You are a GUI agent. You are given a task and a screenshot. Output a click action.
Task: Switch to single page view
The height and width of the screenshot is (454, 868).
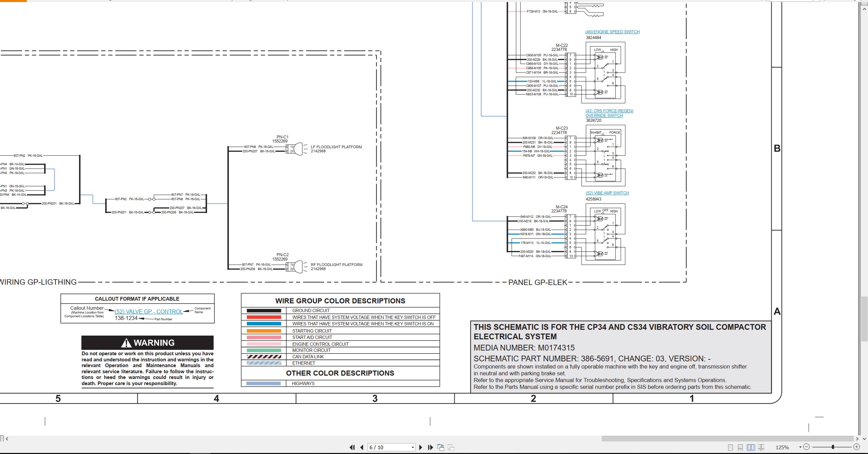pos(731,448)
